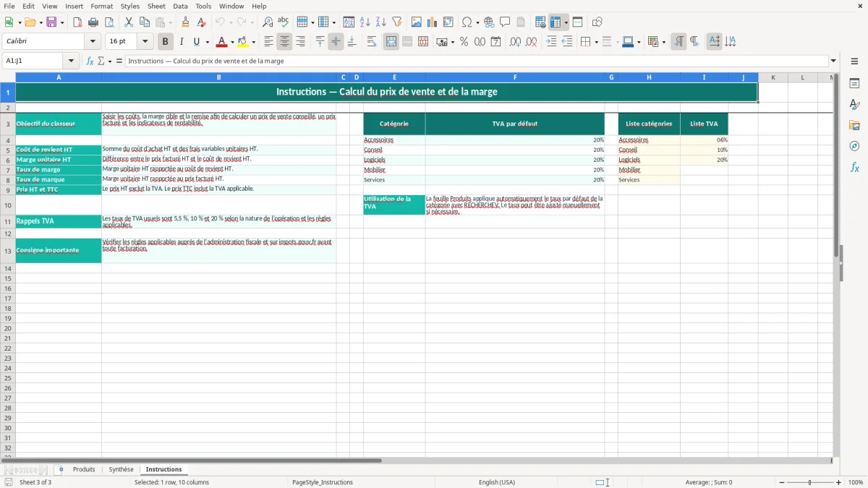Click the zoom slider handle

[x=809, y=482]
